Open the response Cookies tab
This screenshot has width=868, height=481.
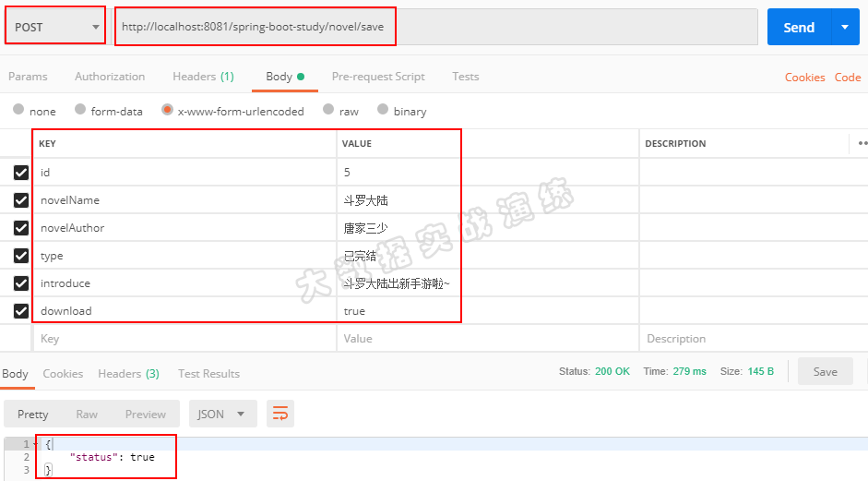(x=63, y=374)
